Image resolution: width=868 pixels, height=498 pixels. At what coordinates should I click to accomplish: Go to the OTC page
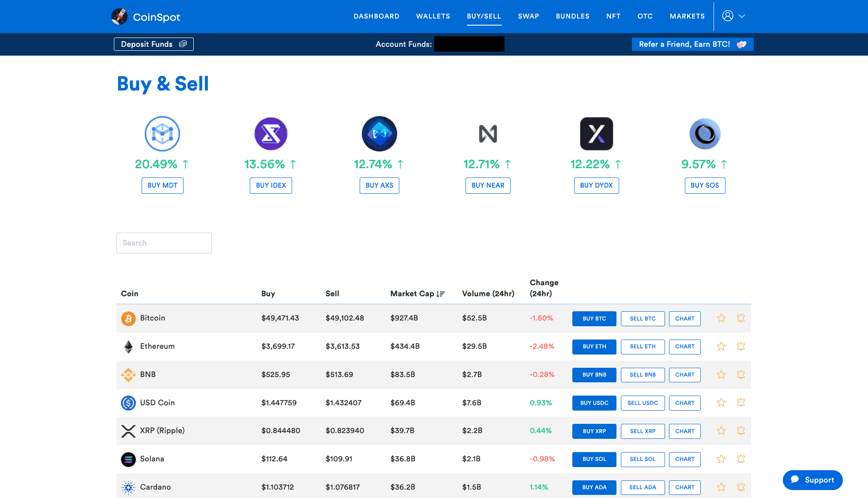coord(645,16)
